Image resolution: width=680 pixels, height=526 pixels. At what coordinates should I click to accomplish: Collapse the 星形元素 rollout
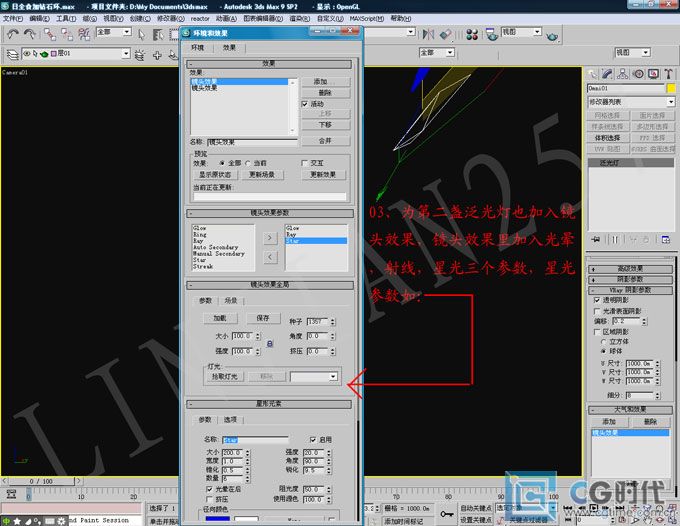pyautogui.click(x=269, y=404)
